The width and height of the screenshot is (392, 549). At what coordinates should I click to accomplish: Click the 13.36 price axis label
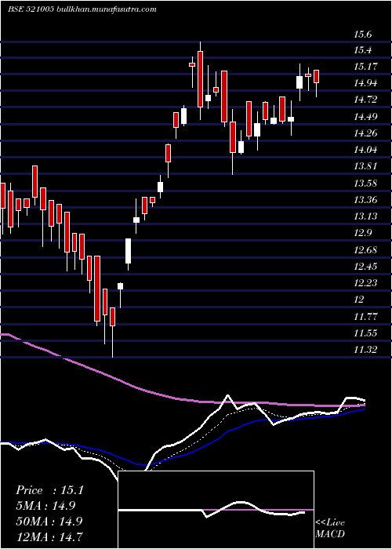pyautogui.click(x=365, y=200)
